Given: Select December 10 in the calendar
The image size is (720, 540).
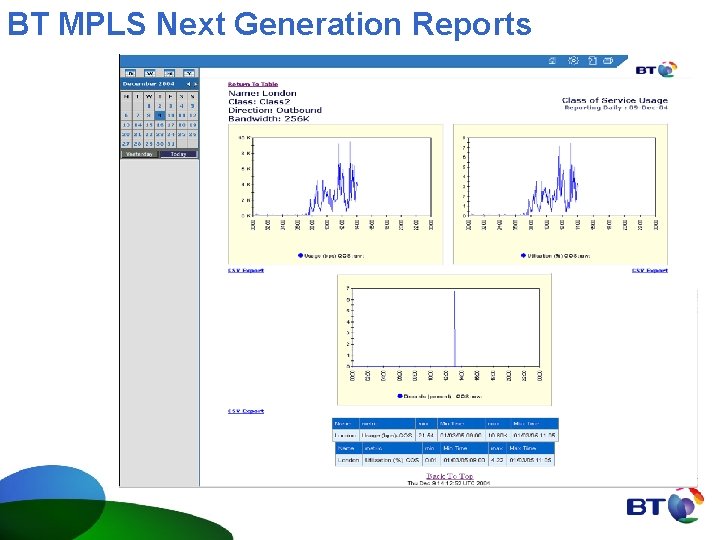Looking at the screenshot, I should [171, 115].
